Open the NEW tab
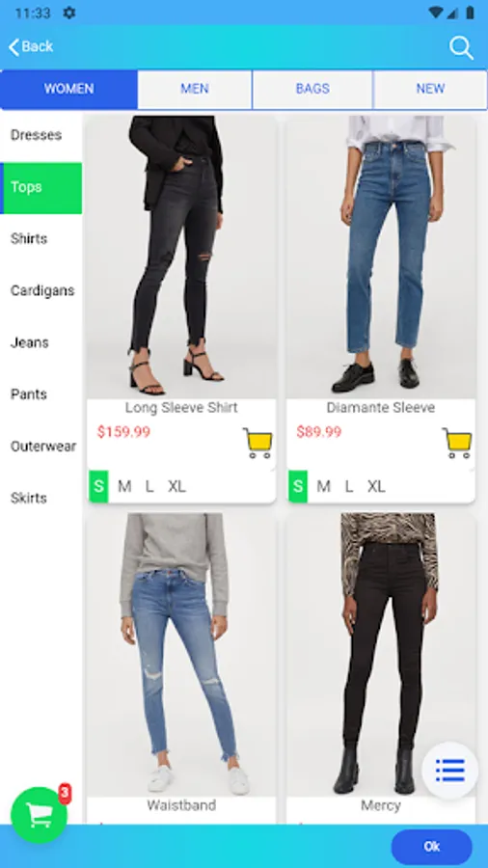The height and width of the screenshot is (868, 488). pyautogui.click(x=430, y=89)
